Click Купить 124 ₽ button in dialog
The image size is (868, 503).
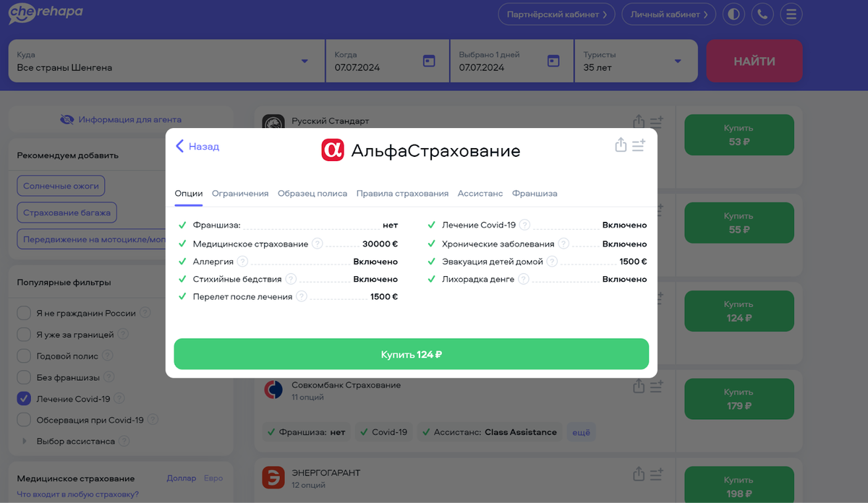tap(411, 354)
